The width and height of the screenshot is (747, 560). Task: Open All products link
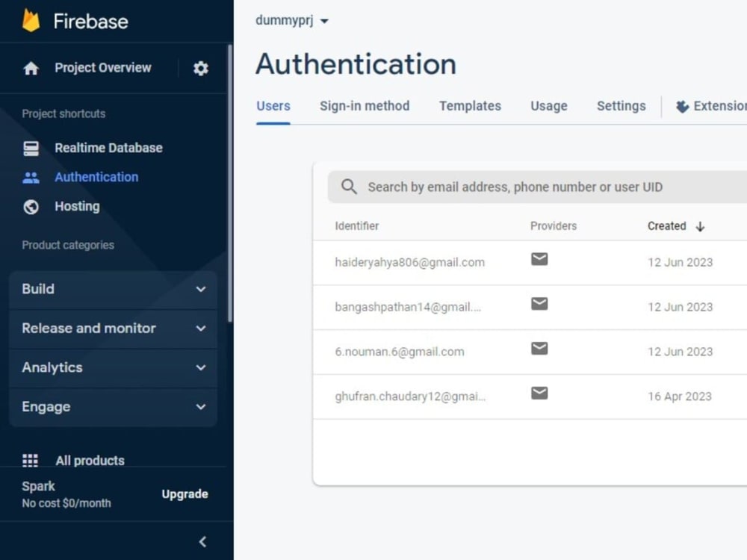[90, 460]
